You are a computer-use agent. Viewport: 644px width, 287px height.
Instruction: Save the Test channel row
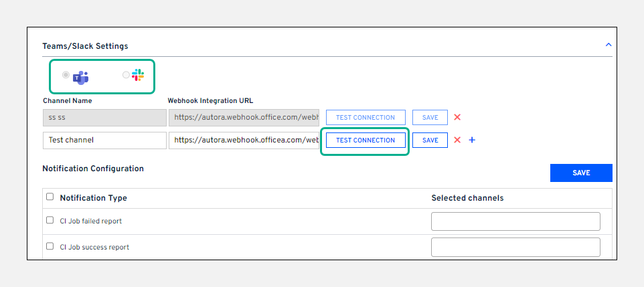tap(430, 140)
